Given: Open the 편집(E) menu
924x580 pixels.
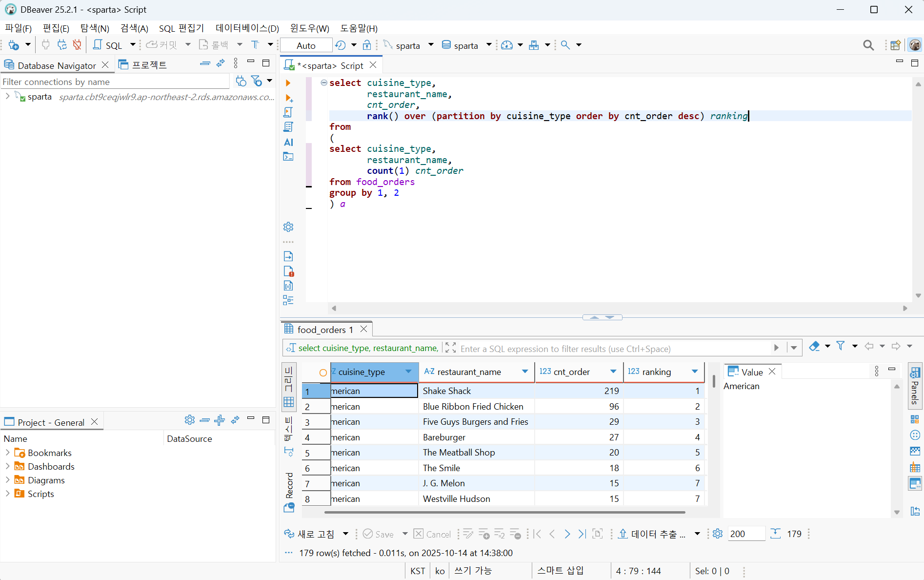Looking at the screenshot, I should (x=56, y=28).
